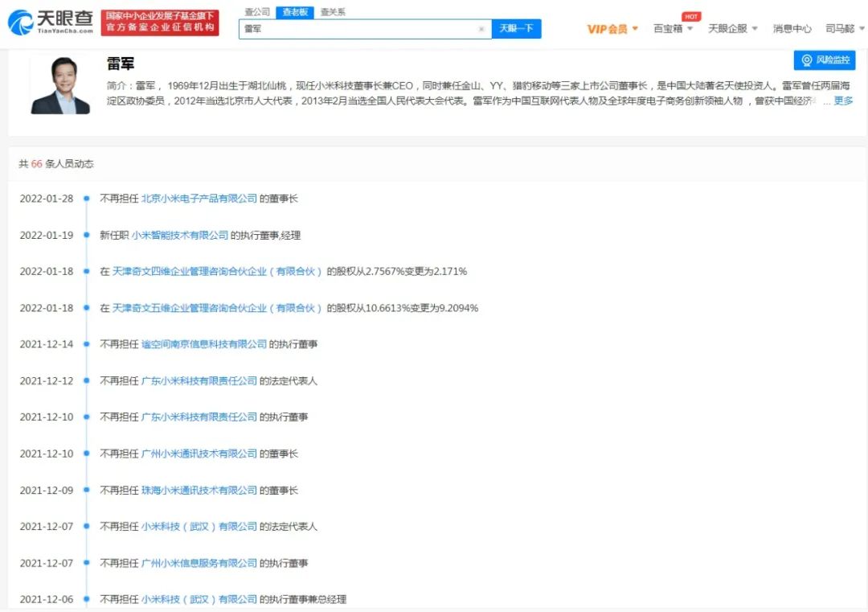Expand the 天眼企服 dropdown
The width and height of the screenshot is (868, 612).
click(x=733, y=28)
